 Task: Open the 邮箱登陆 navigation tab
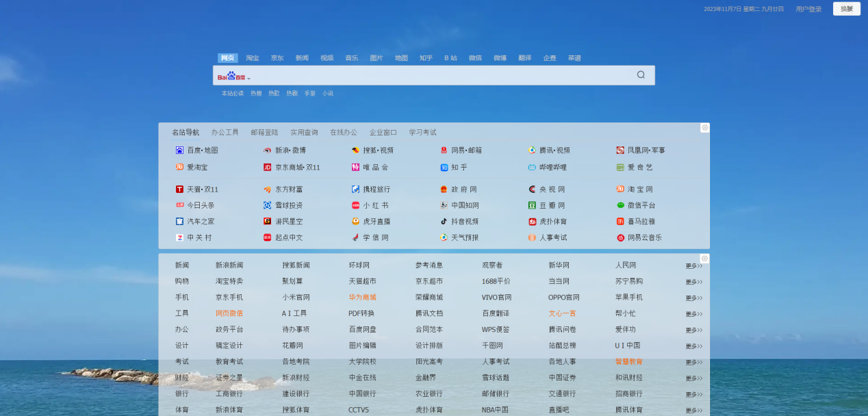click(264, 132)
